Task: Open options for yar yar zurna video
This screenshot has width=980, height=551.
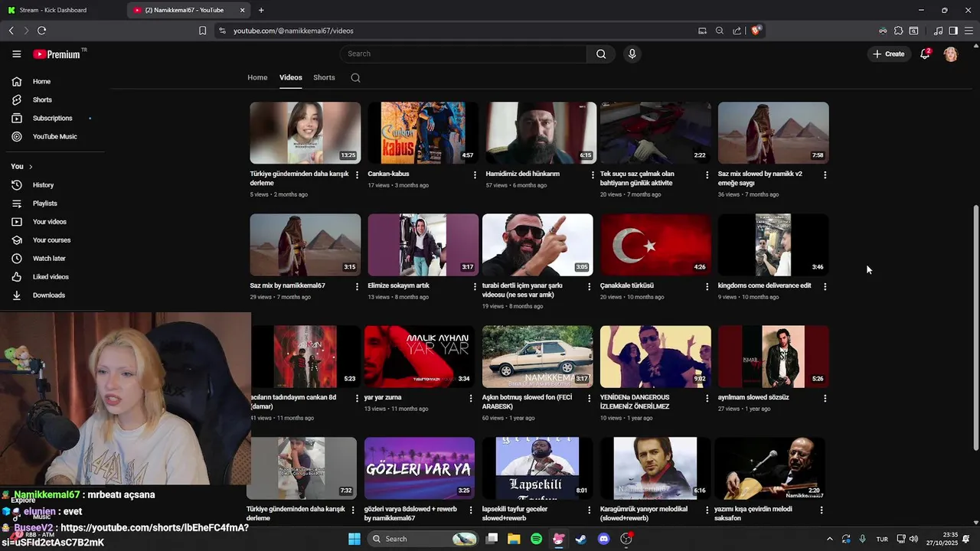Action: 471,398
